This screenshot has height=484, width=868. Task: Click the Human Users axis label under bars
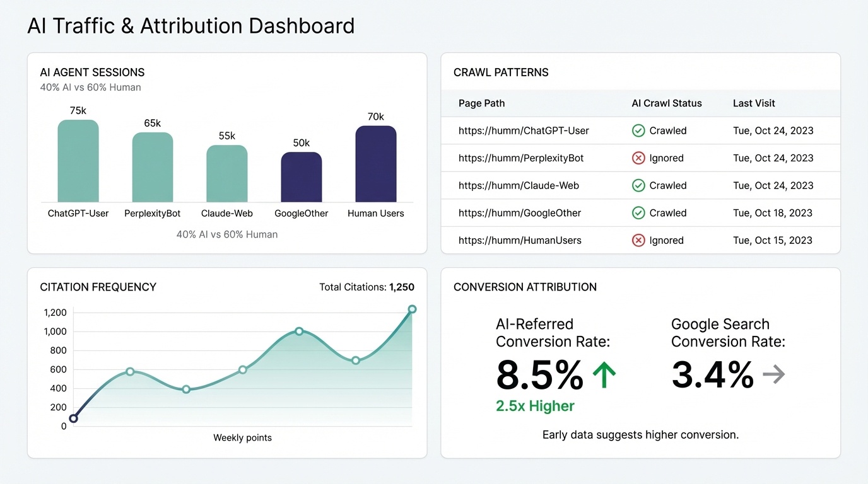point(376,214)
